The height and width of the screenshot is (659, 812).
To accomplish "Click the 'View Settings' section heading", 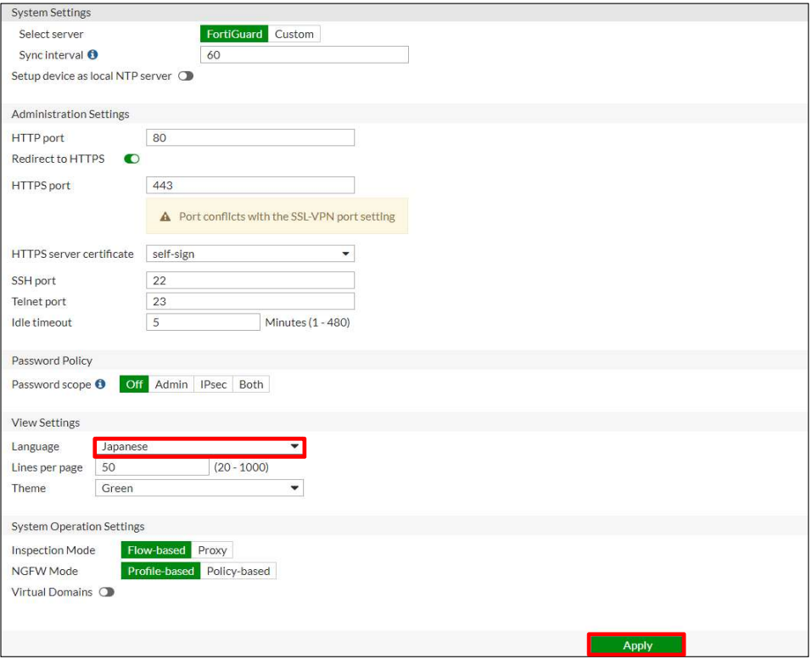I will 46,422.
